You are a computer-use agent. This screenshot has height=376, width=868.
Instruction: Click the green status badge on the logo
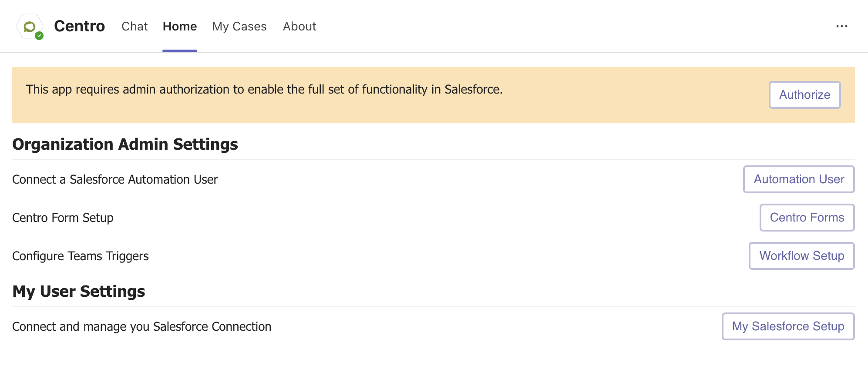[39, 36]
